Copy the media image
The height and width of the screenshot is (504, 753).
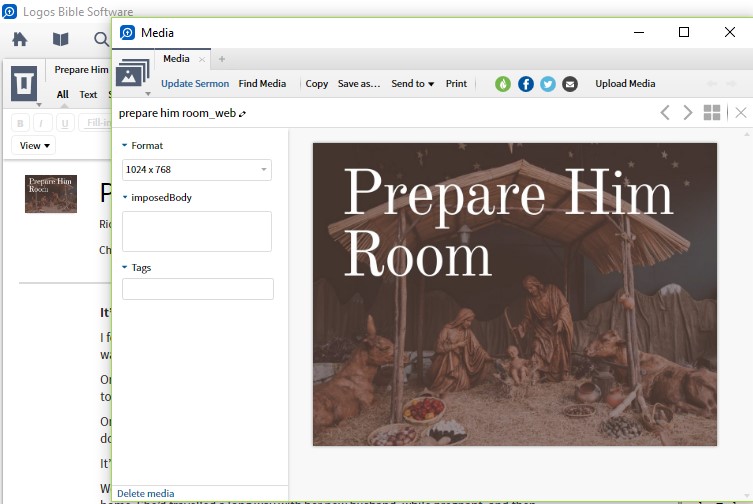pos(316,84)
